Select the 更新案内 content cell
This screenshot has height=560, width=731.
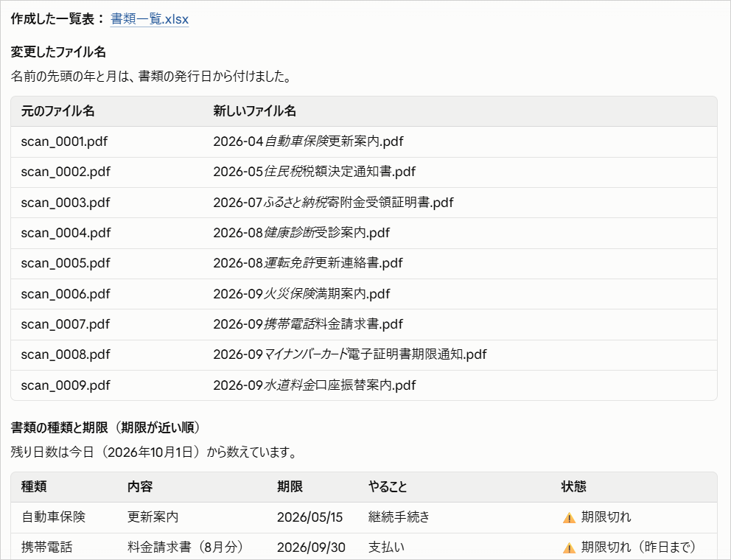click(x=153, y=517)
